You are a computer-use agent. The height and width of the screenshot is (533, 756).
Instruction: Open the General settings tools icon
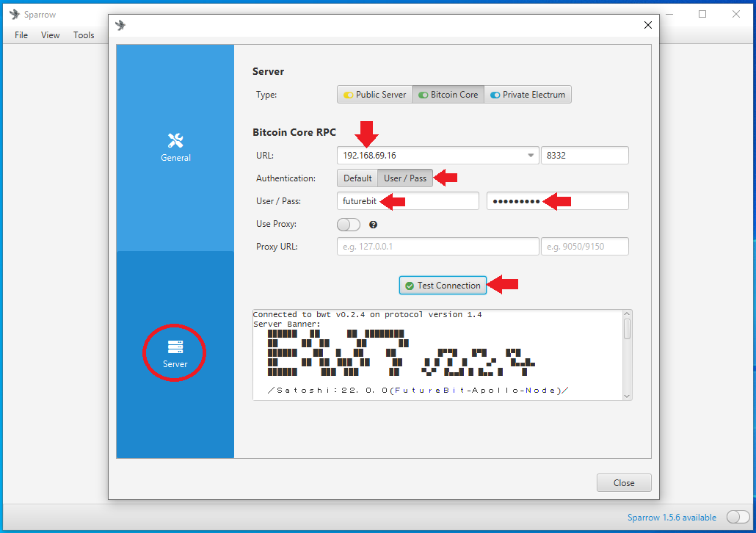pyautogui.click(x=175, y=140)
